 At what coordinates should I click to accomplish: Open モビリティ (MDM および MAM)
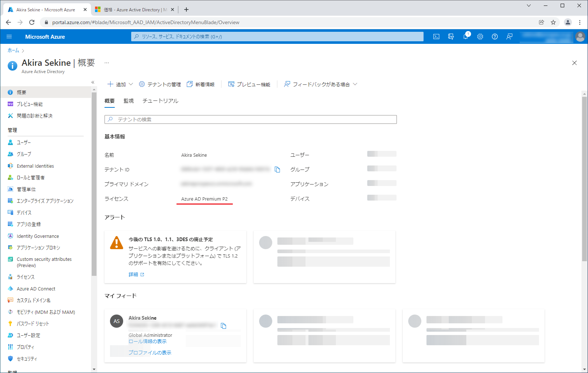(x=46, y=312)
